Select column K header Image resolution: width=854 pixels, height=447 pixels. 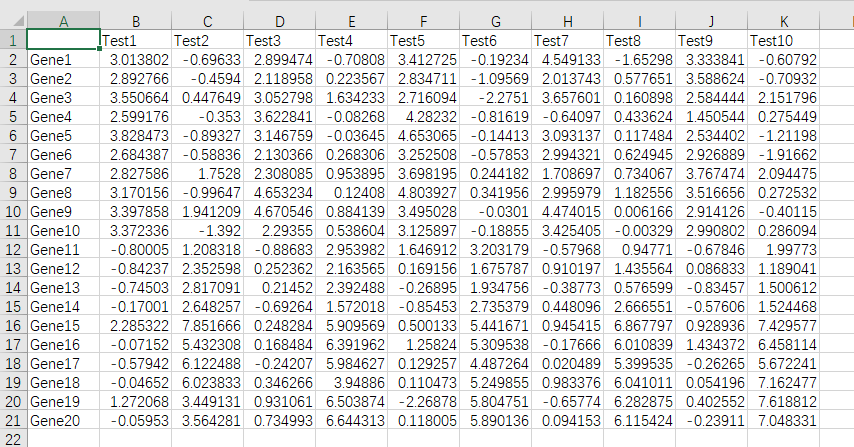tap(783, 21)
